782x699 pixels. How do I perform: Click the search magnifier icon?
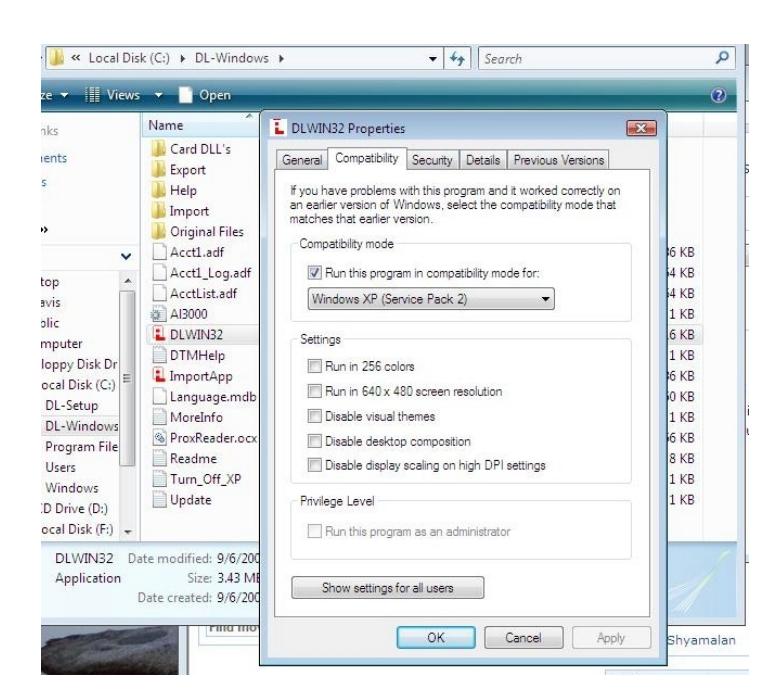722,58
